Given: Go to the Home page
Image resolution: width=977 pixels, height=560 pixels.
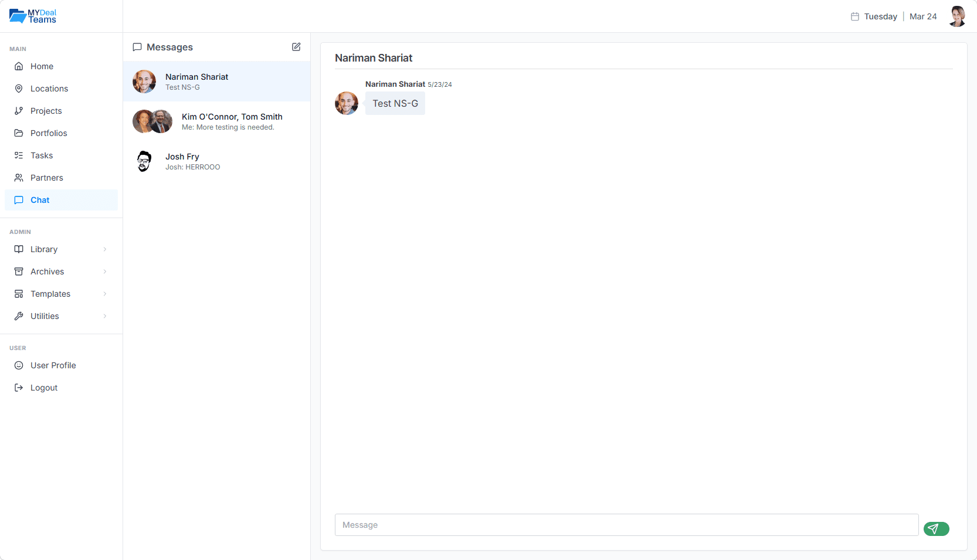Looking at the screenshot, I should pos(61,66).
